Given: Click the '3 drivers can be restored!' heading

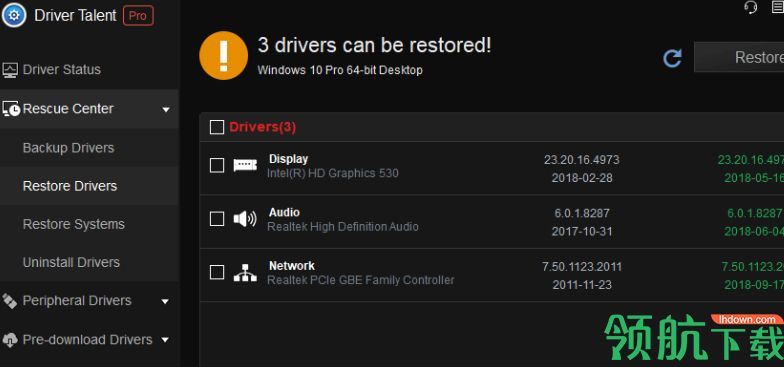Looking at the screenshot, I should [374, 46].
